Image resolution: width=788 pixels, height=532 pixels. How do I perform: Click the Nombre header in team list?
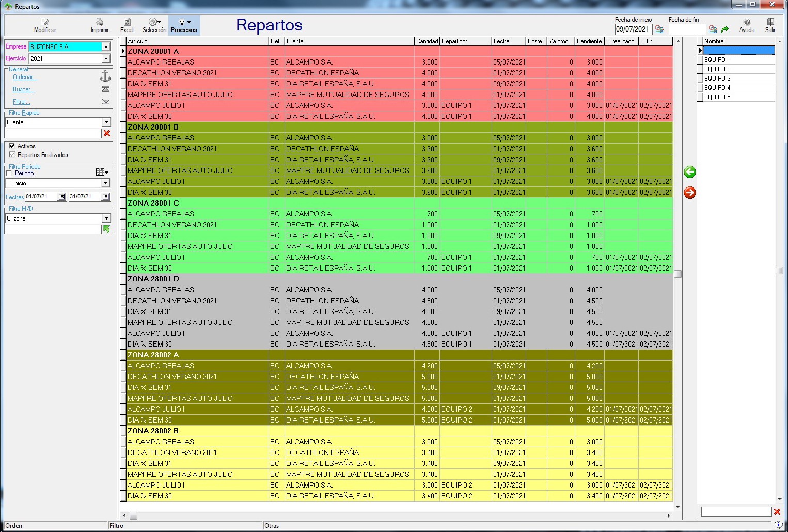(739, 41)
